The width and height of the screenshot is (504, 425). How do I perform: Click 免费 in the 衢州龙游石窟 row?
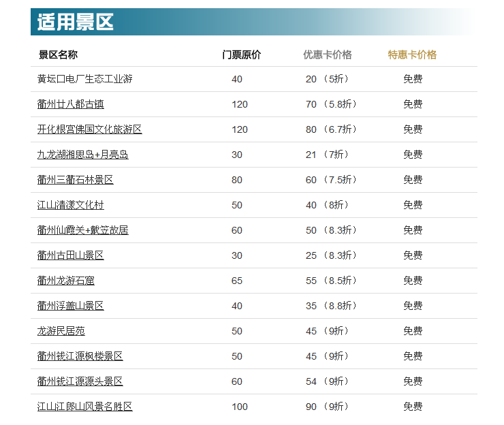pyautogui.click(x=413, y=281)
